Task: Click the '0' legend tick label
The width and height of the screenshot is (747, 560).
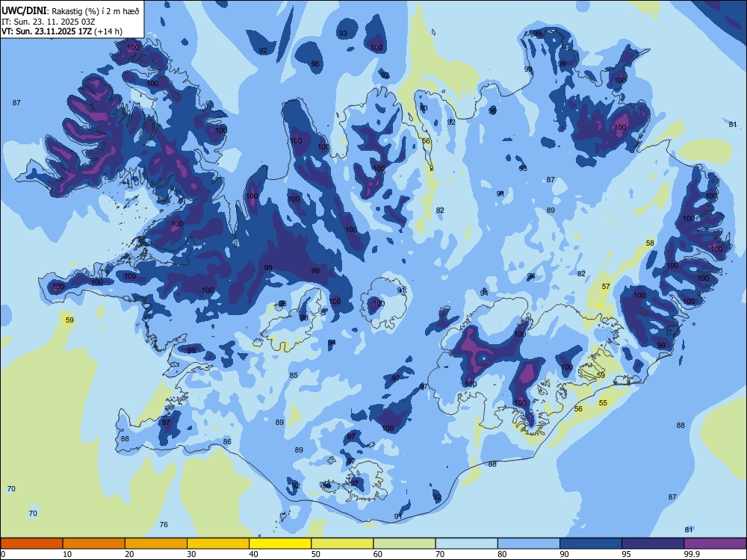Action: (x=3, y=554)
